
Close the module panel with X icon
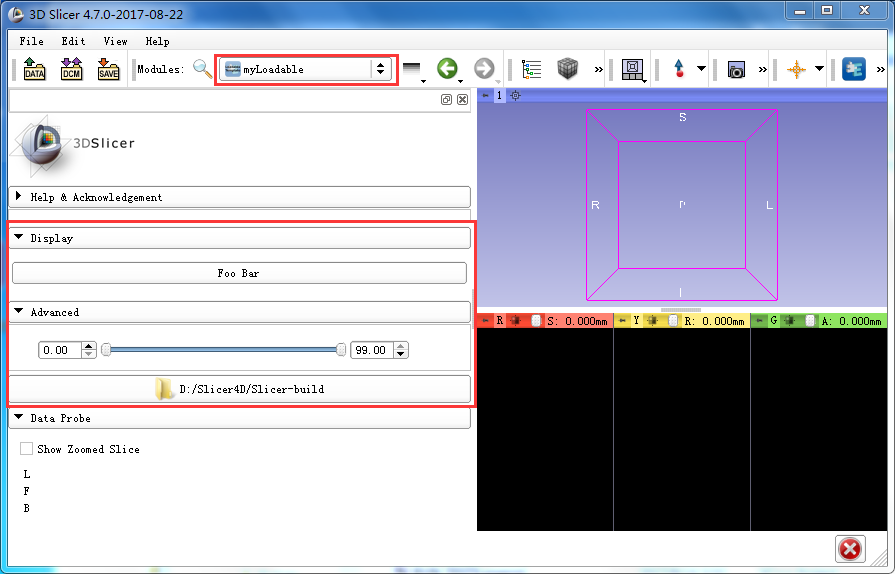coord(462,99)
